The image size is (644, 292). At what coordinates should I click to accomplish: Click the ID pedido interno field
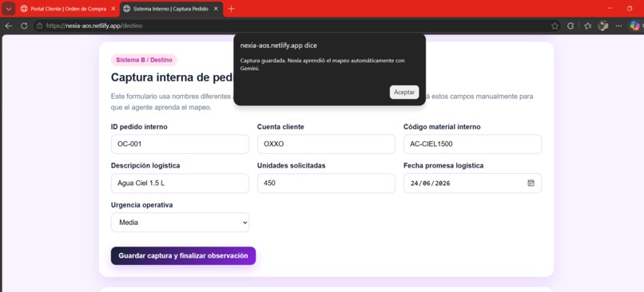click(180, 144)
